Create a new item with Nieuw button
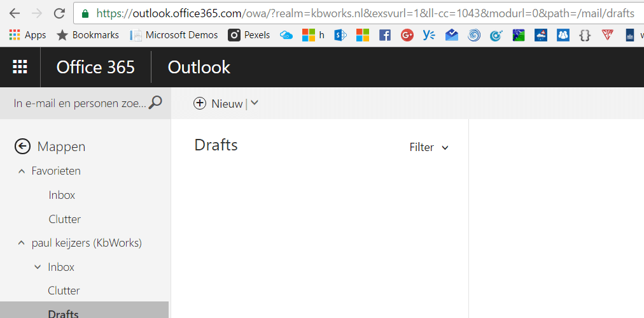 [x=218, y=104]
